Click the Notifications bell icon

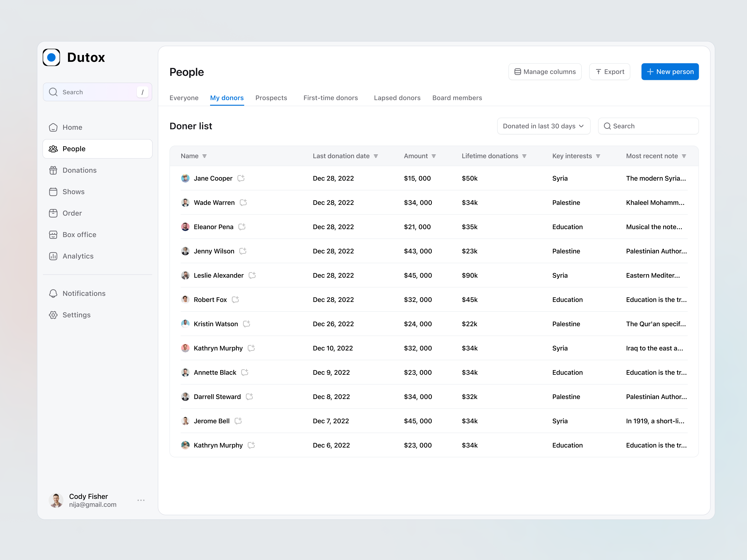click(x=54, y=293)
